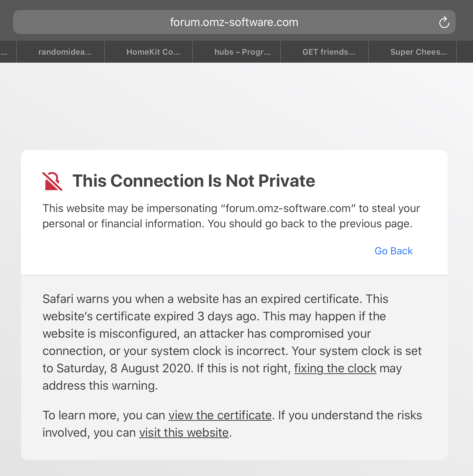Click the Go Back link
Image resolution: width=473 pixels, height=476 pixels.
(x=394, y=251)
